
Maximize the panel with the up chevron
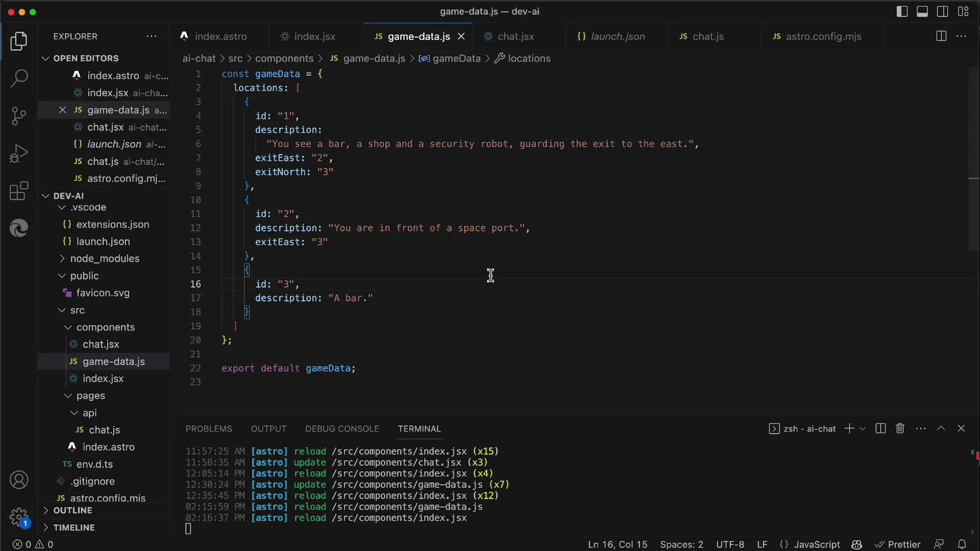(941, 428)
